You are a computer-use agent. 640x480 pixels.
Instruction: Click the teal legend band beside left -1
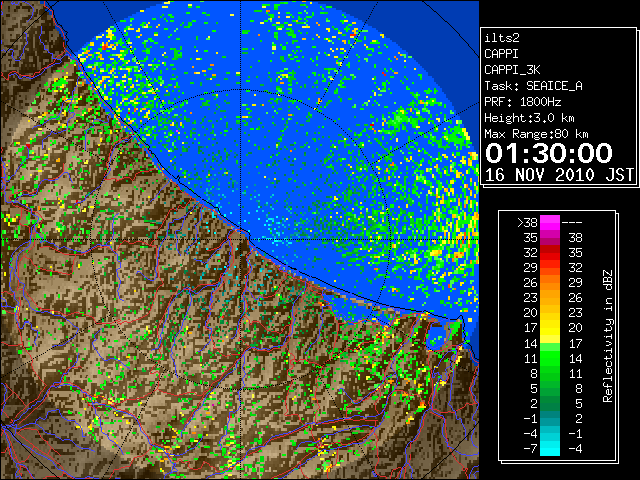tap(550, 418)
